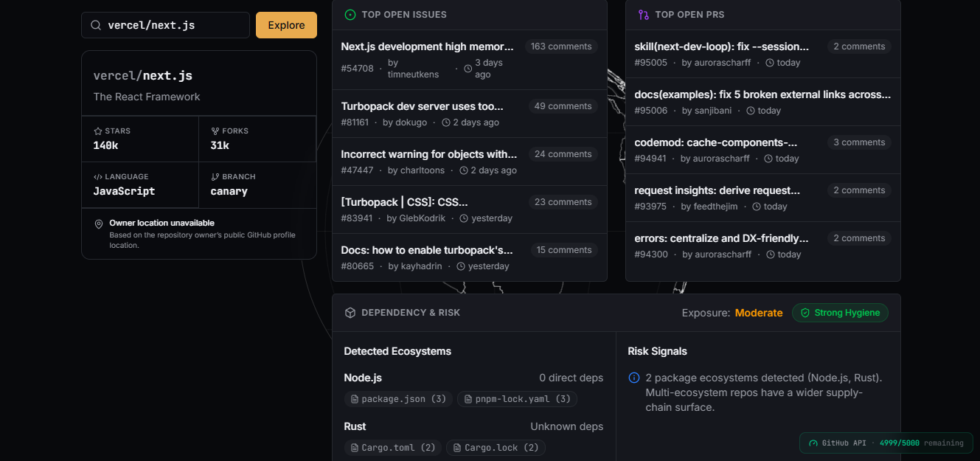Click the branch icon beside BRANCH
Screen dimensions: 980x461
coord(215,176)
